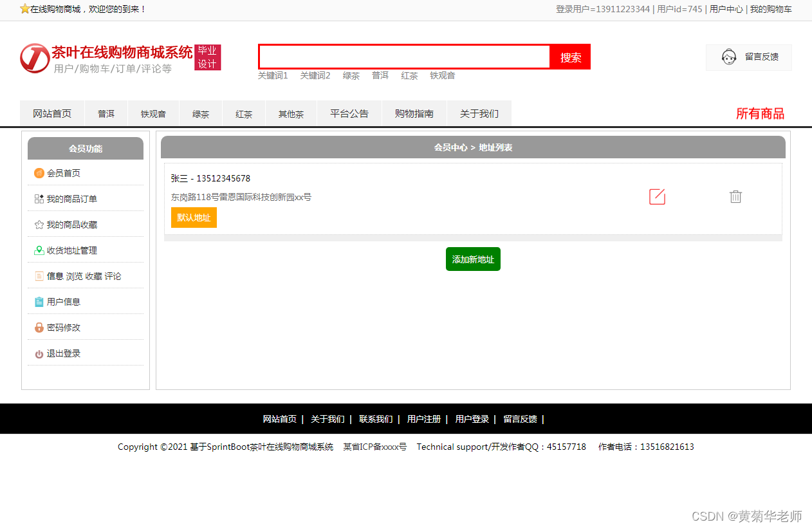Open 其他茶 navigation tab

click(291, 113)
